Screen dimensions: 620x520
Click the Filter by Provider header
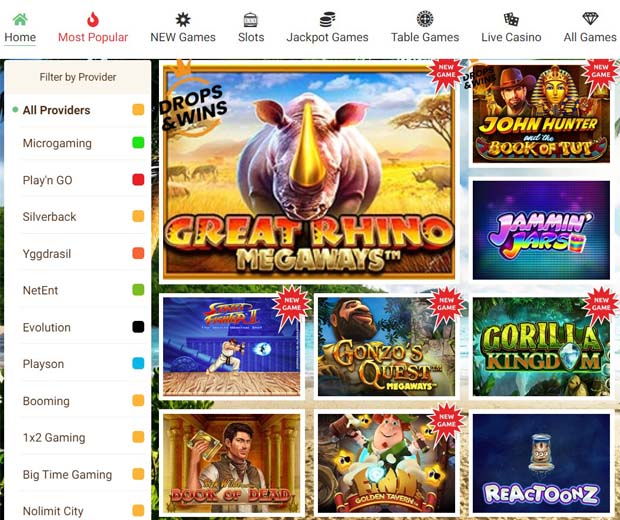click(x=78, y=77)
